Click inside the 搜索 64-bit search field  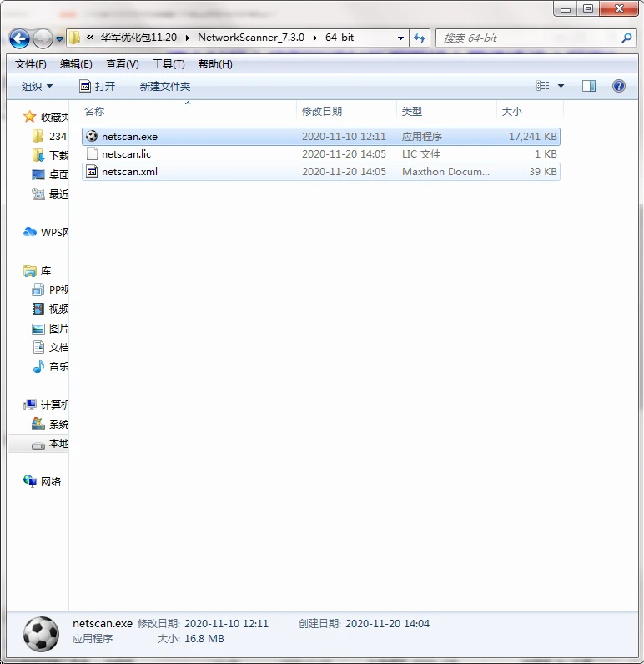[526, 38]
